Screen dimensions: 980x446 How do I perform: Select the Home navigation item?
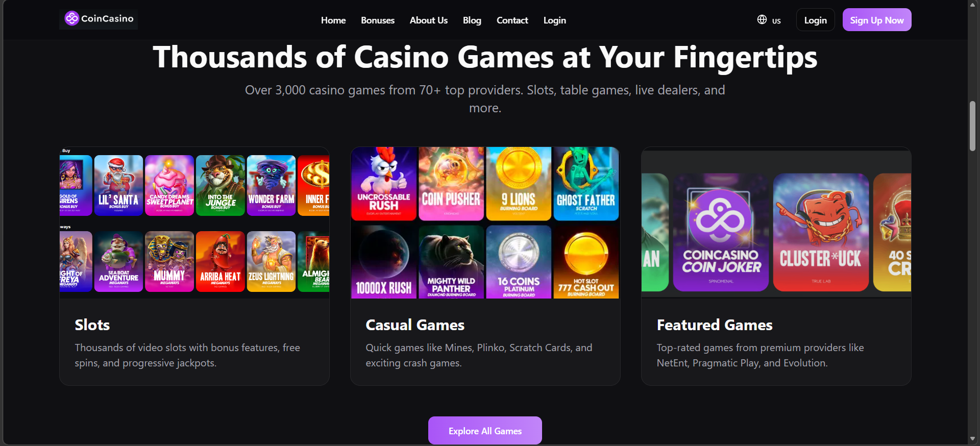(333, 20)
